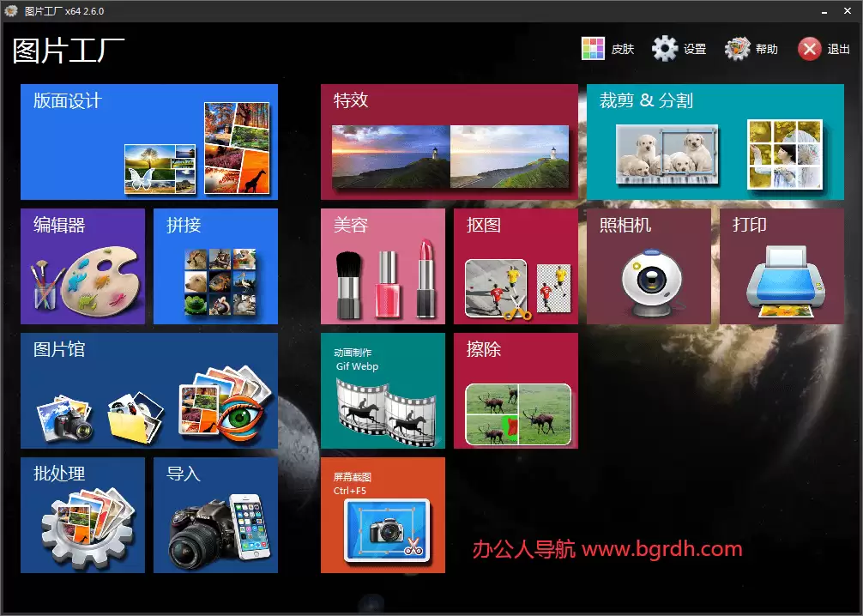This screenshot has height=616, width=863.
Task: Launch the 编辑器 editor with palette icon
Action: tap(83, 267)
